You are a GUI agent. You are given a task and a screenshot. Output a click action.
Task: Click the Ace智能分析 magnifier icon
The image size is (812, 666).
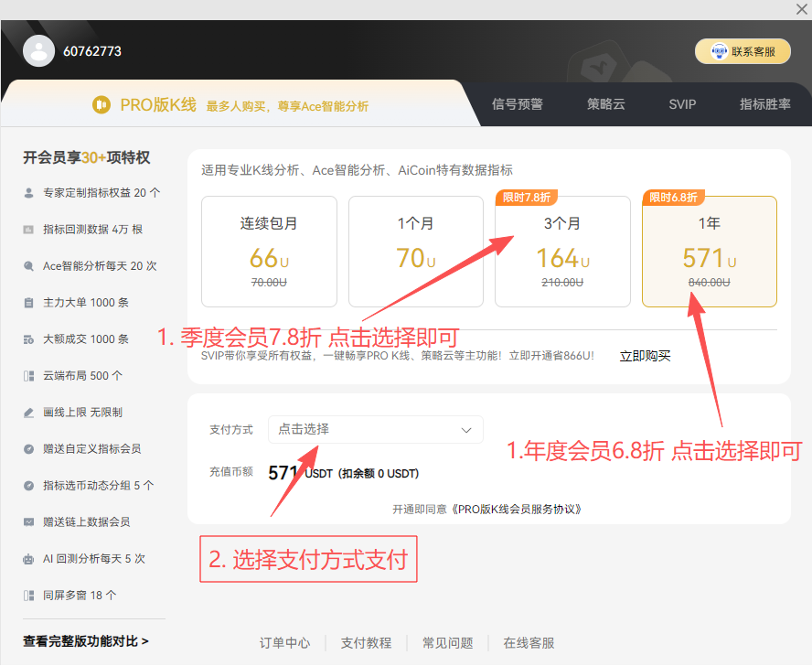30,266
